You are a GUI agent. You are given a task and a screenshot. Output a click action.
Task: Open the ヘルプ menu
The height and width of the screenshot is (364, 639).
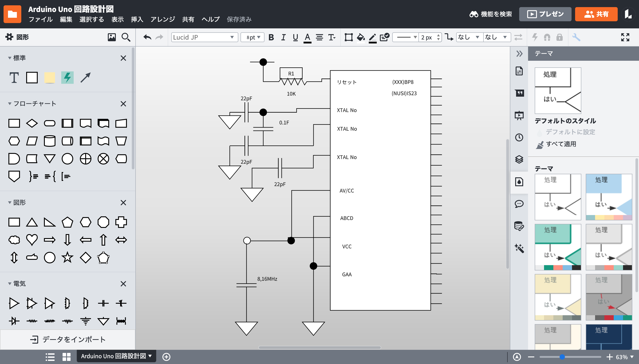211,19
